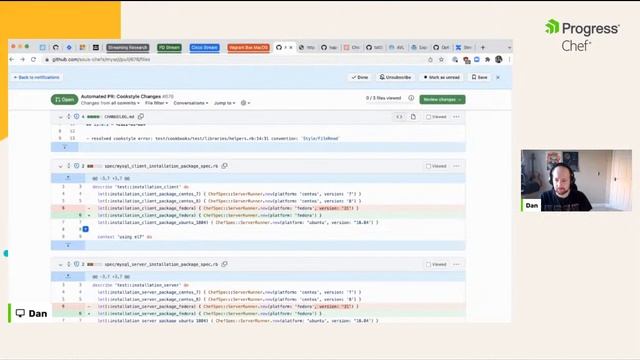Click Mark as unread
Image resolution: width=640 pixels, height=360 pixels.
[x=442, y=77]
